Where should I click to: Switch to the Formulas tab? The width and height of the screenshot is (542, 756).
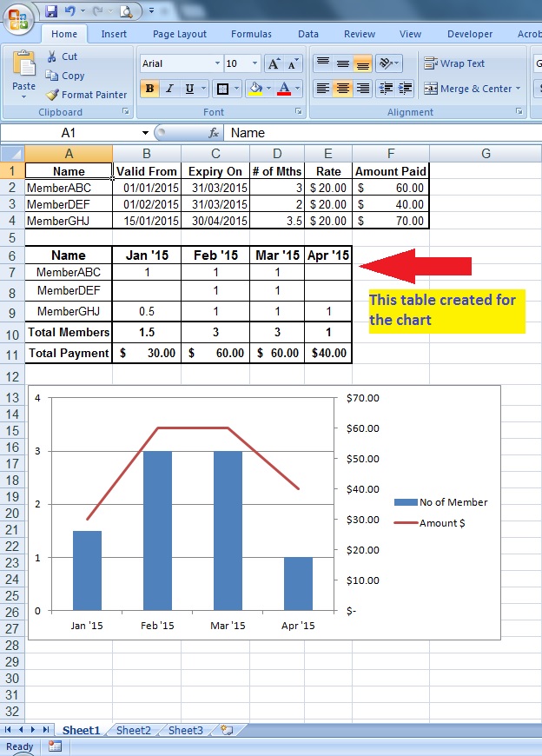pyautogui.click(x=251, y=34)
